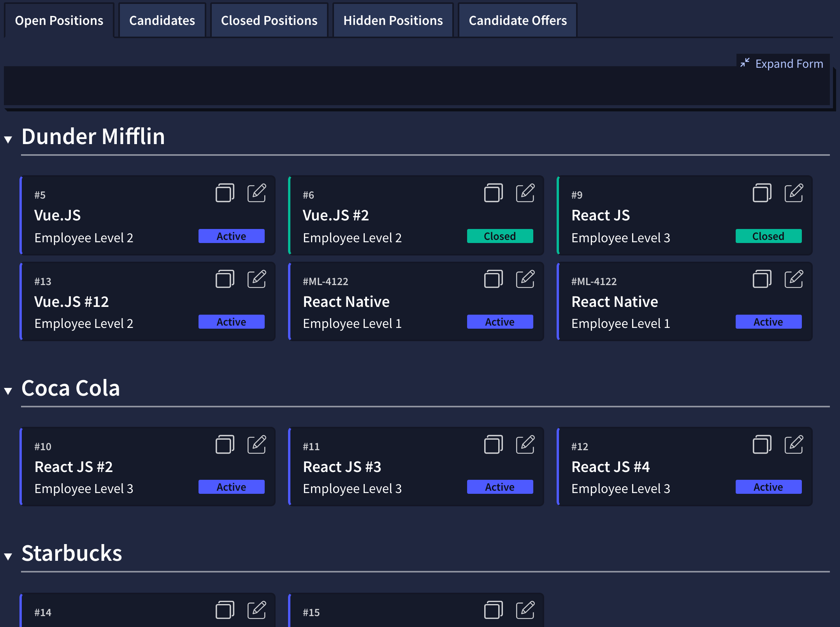Click the #10 position number
This screenshot has width=840, height=627.
click(x=43, y=447)
